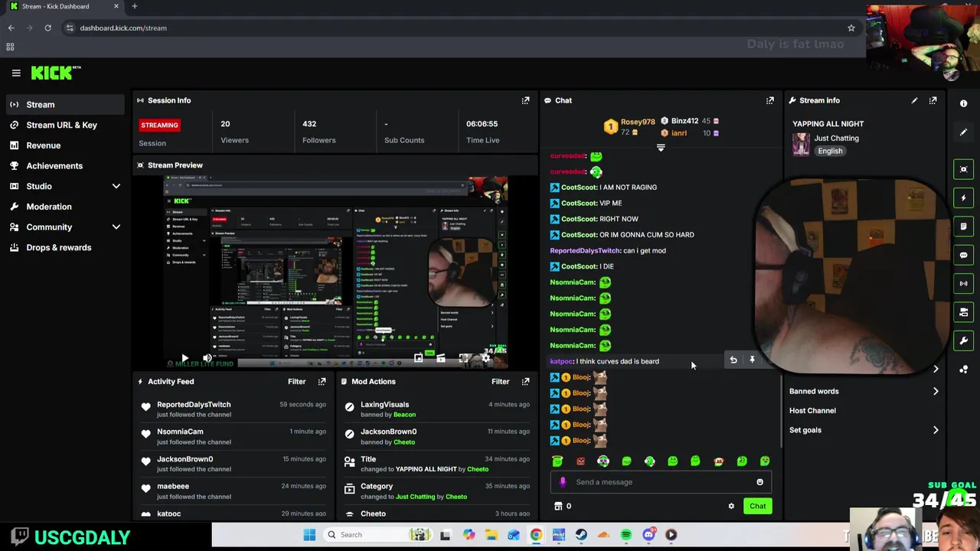The height and width of the screenshot is (551, 980).
Task: Toggle the broadcast signal widget
Action: (x=964, y=283)
